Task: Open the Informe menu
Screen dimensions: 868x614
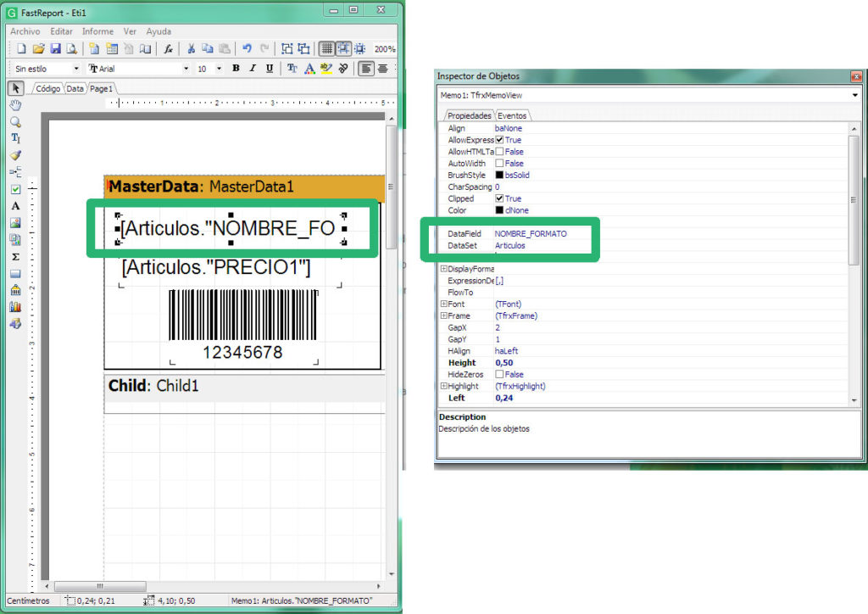Action: 98,31
